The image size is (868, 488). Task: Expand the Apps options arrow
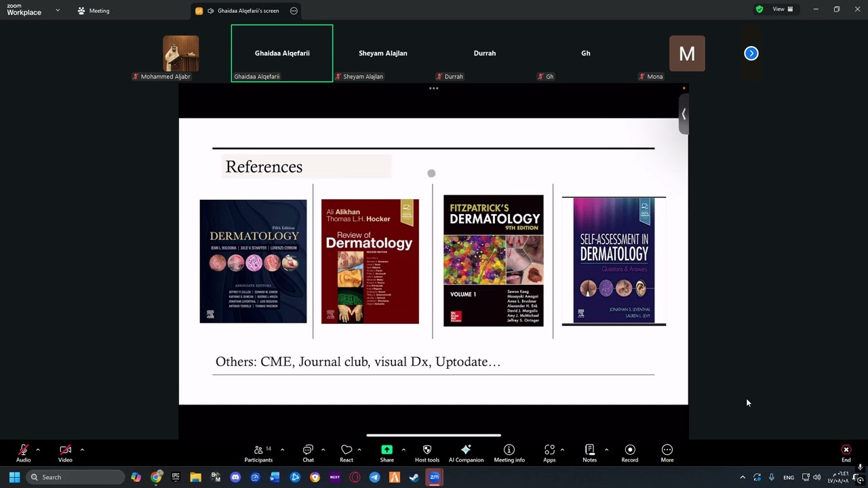pos(562,449)
